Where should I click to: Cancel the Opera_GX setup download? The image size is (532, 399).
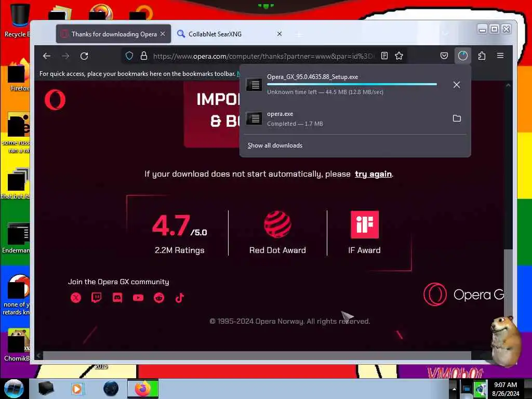tap(457, 85)
